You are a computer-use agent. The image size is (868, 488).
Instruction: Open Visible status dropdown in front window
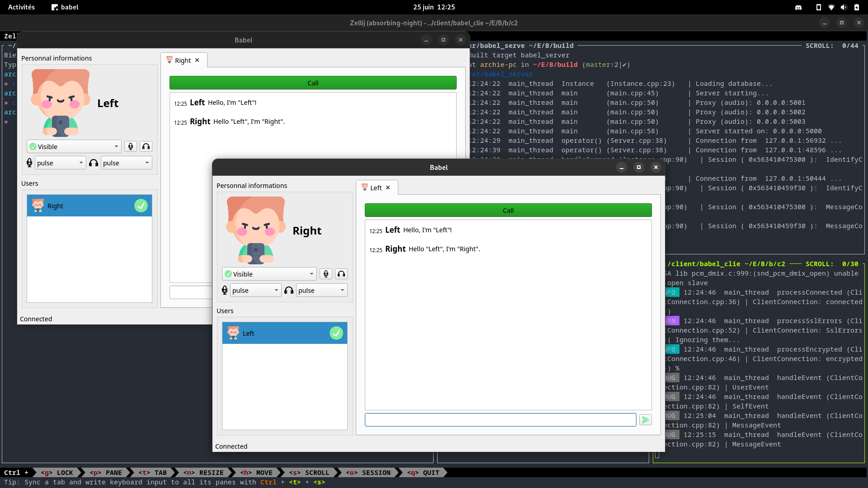click(x=269, y=274)
